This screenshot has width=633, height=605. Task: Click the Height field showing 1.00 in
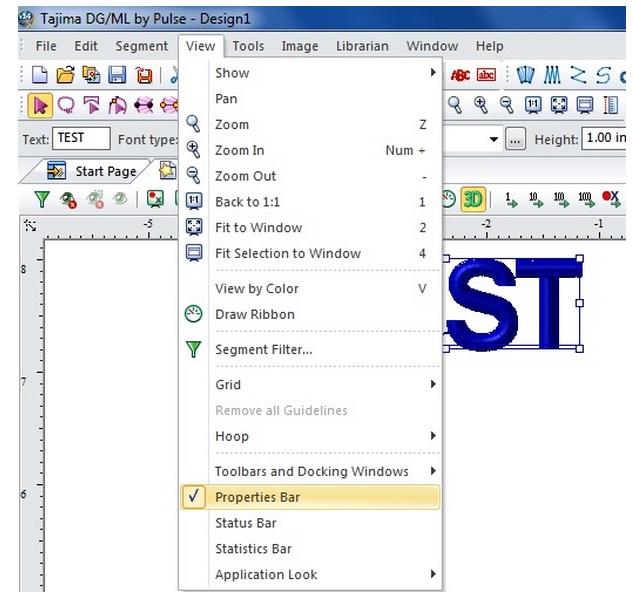click(x=604, y=138)
